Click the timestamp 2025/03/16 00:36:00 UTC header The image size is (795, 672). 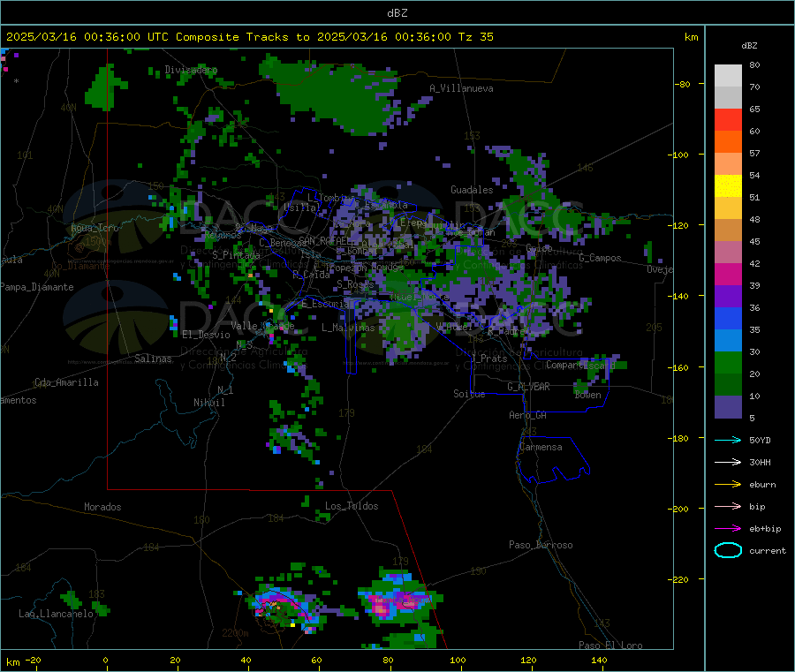tap(87, 37)
